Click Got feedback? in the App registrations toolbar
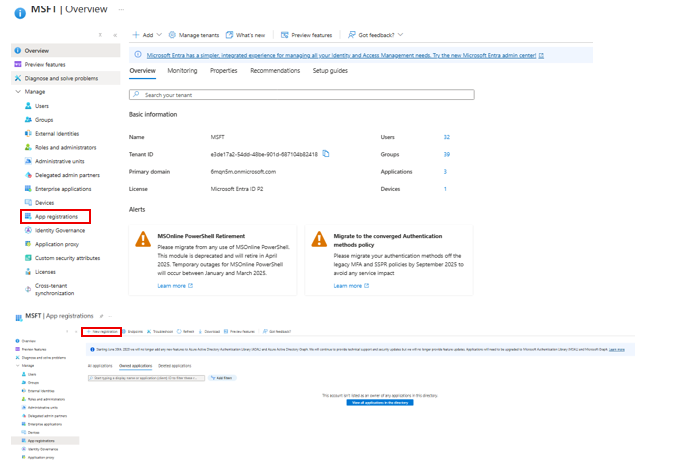The width and height of the screenshot is (680, 468). point(277,331)
